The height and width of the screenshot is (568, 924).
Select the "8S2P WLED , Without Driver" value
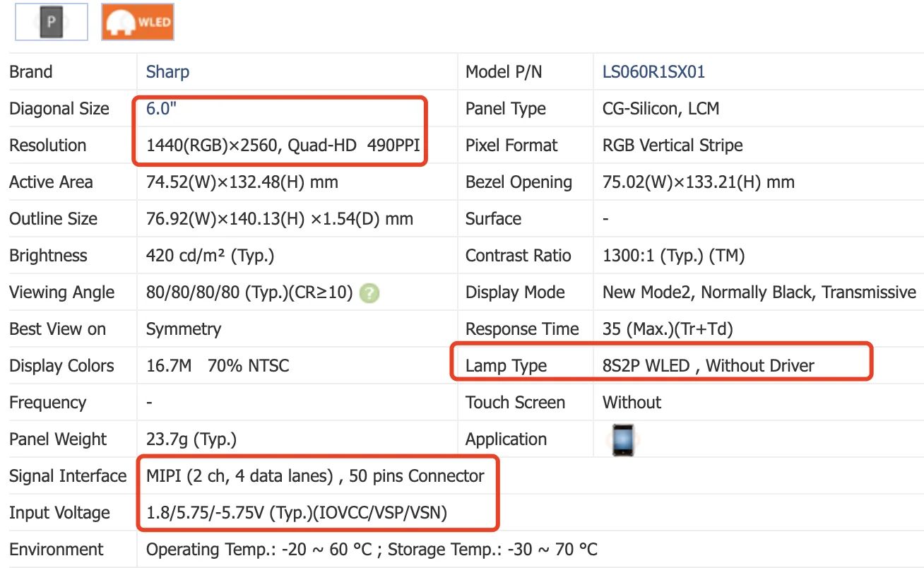709,366
